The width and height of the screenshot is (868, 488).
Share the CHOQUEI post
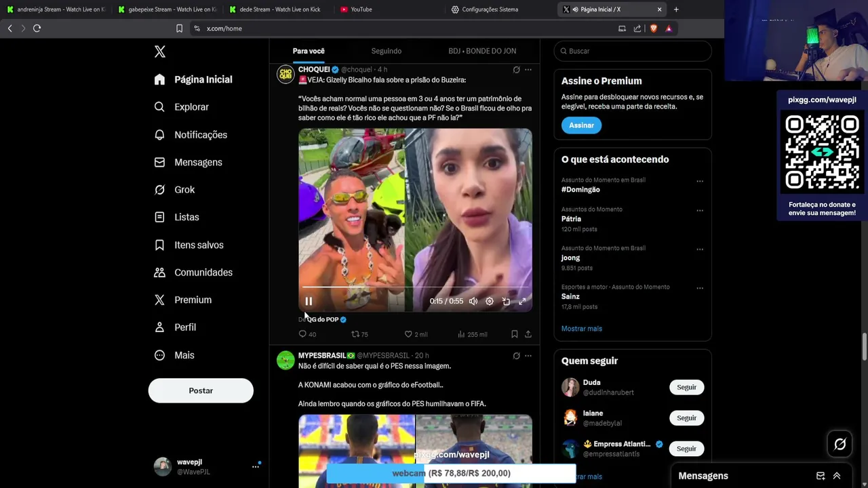coord(528,334)
